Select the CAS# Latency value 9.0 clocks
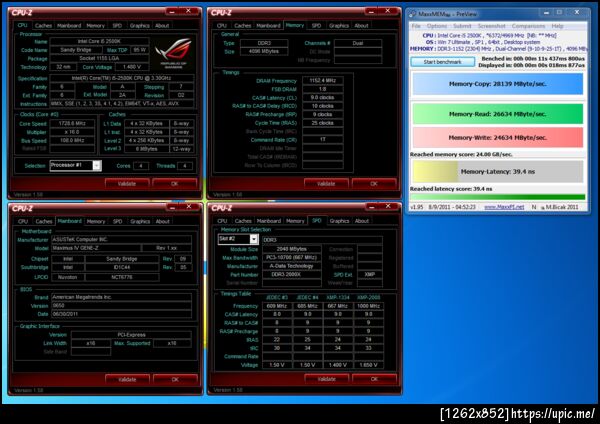Screen dimensions: 600x424 pyautogui.click(x=323, y=98)
